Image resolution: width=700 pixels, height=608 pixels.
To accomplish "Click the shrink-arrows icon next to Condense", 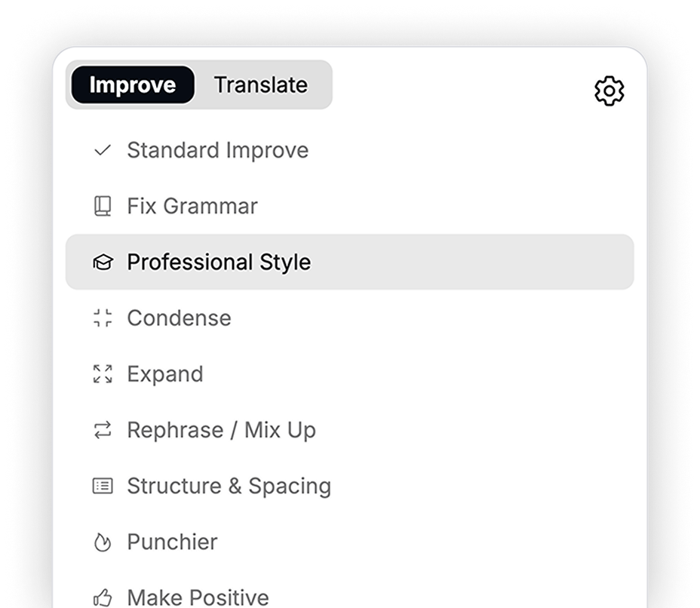I will tap(103, 318).
